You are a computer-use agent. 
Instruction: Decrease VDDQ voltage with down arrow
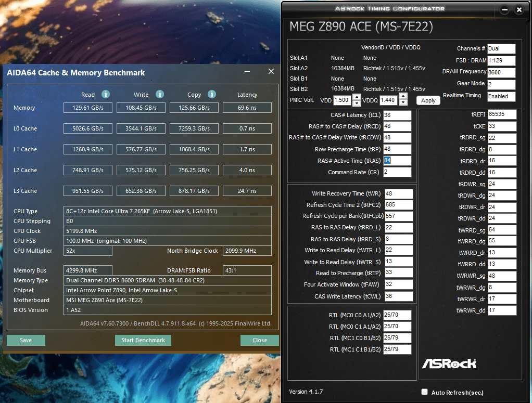click(403, 102)
